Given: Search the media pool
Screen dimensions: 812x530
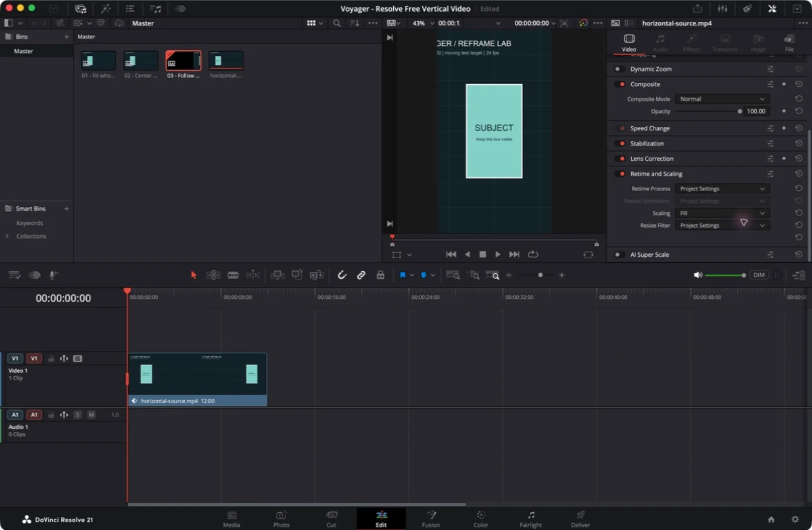Looking at the screenshot, I should coord(336,23).
